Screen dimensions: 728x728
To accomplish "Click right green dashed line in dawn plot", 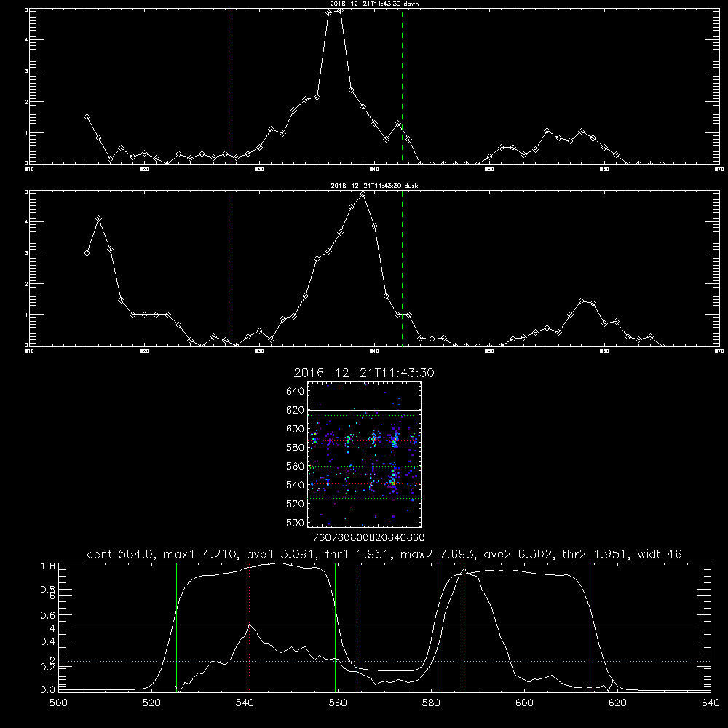I will click(x=402, y=86).
